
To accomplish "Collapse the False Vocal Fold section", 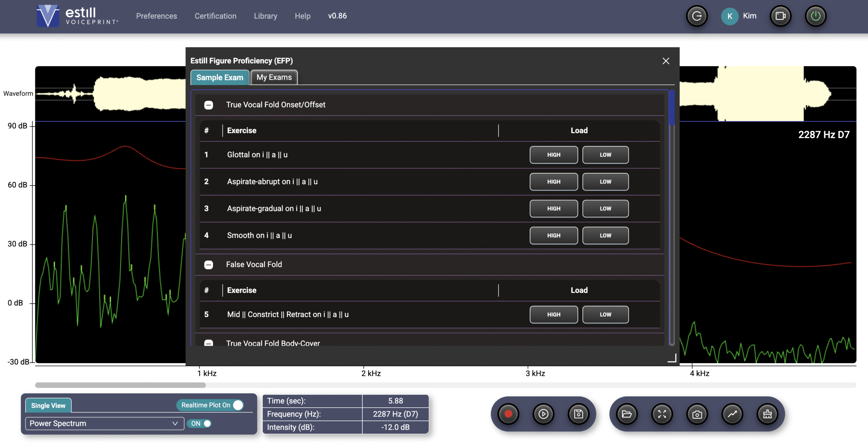I will coord(209,265).
